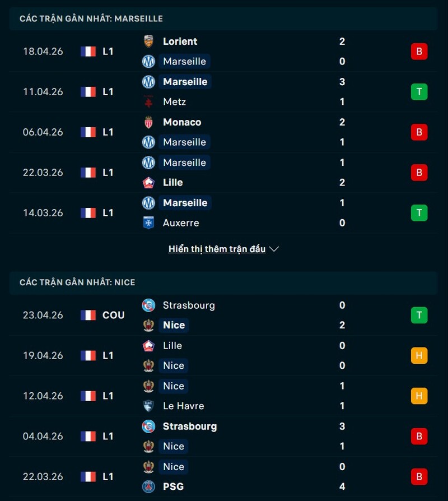Open the Le Havre team logo
The height and width of the screenshot is (501, 448).
pyautogui.click(x=148, y=406)
